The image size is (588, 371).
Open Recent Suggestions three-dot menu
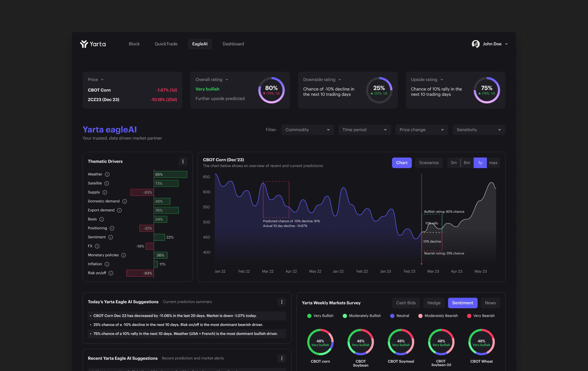point(282,358)
